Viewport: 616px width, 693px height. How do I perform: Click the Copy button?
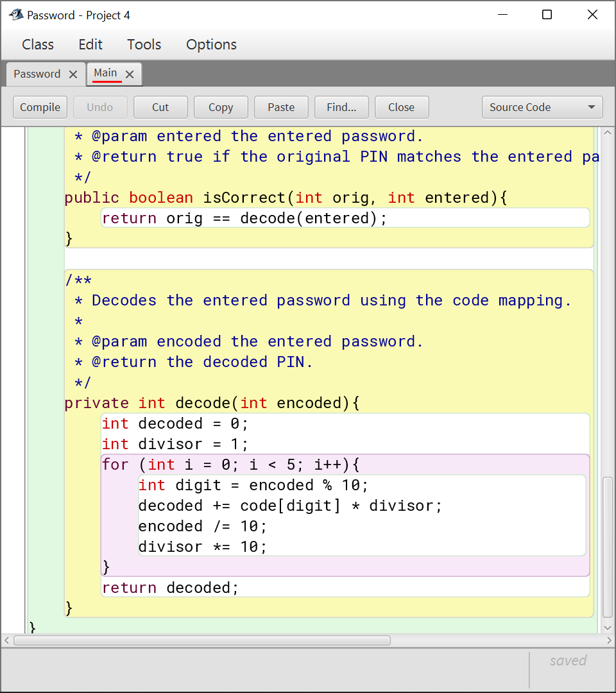[x=221, y=107]
